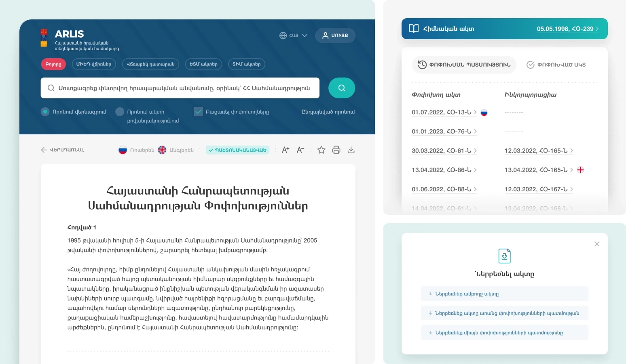The height and width of the screenshot is (364, 626).
Task: Close the Ներբեռնել ակտը download dialog
Action: pyautogui.click(x=597, y=244)
